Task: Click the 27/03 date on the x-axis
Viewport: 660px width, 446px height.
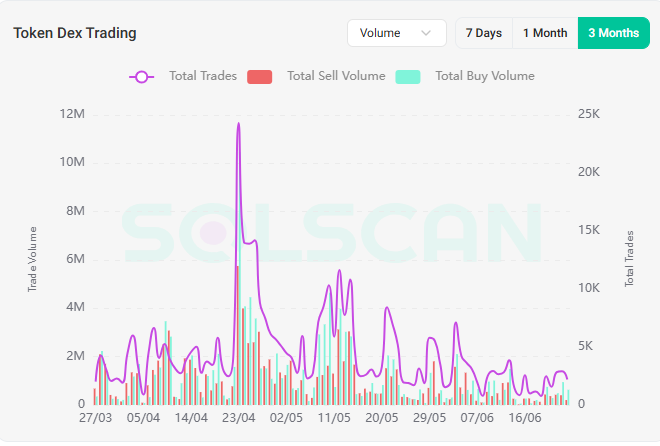Action: [96, 418]
